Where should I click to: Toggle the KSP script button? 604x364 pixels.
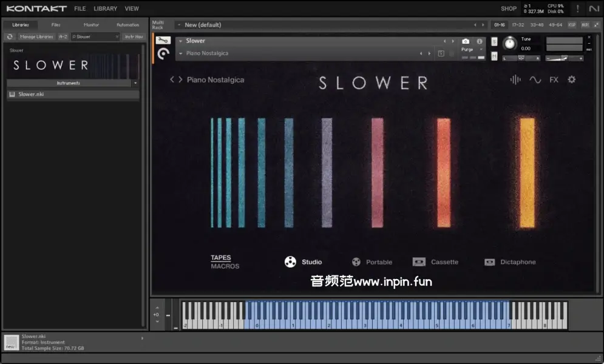point(572,25)
